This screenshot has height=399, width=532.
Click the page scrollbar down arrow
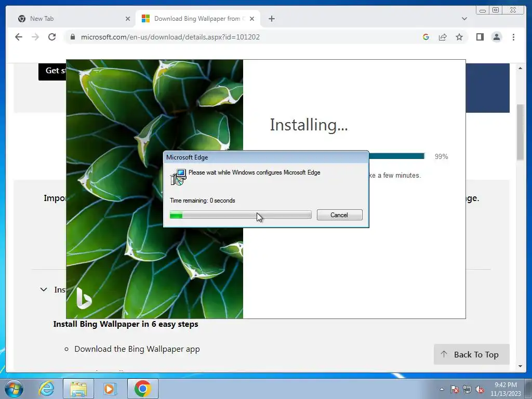[x=521, y=366]
